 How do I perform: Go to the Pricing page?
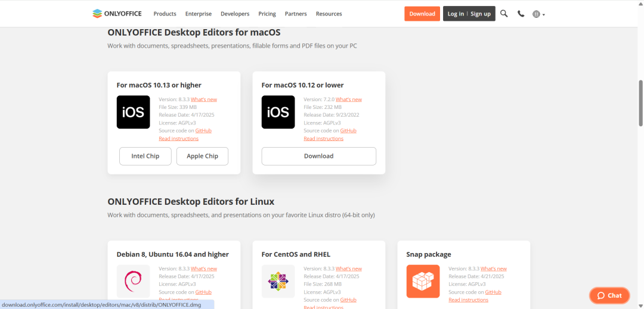pyautogui.click(x=267, y=14)
